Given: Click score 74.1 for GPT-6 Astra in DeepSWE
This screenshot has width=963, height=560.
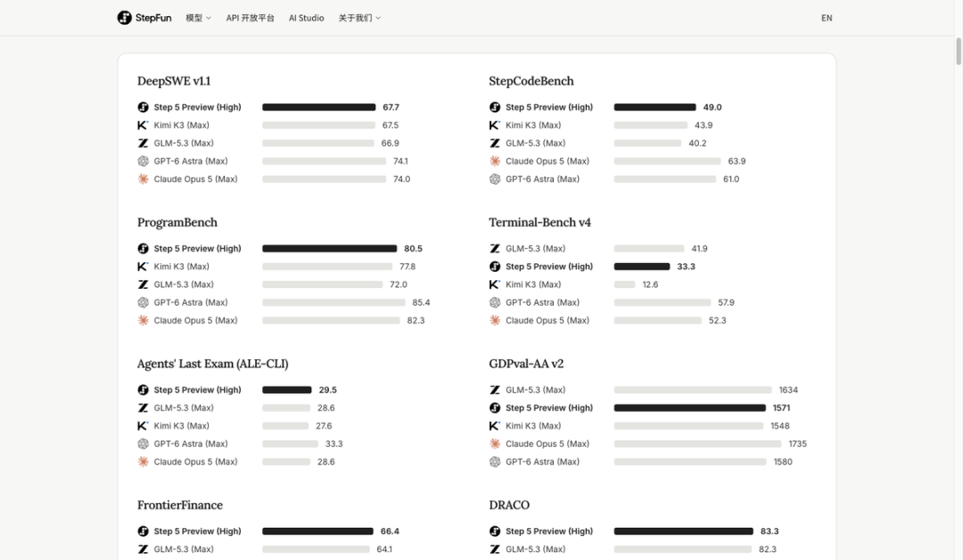Looking at the screenshot, I should [400, 161].
